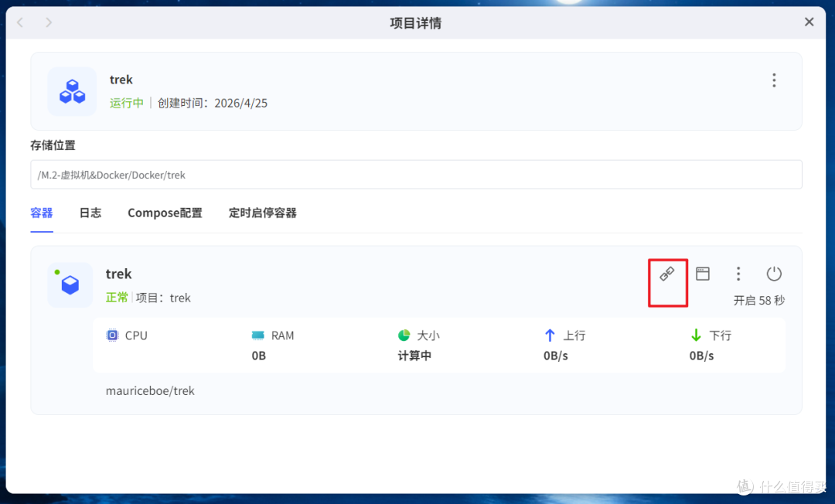Click the 大小 pie chart icon

tap(404, 335)
